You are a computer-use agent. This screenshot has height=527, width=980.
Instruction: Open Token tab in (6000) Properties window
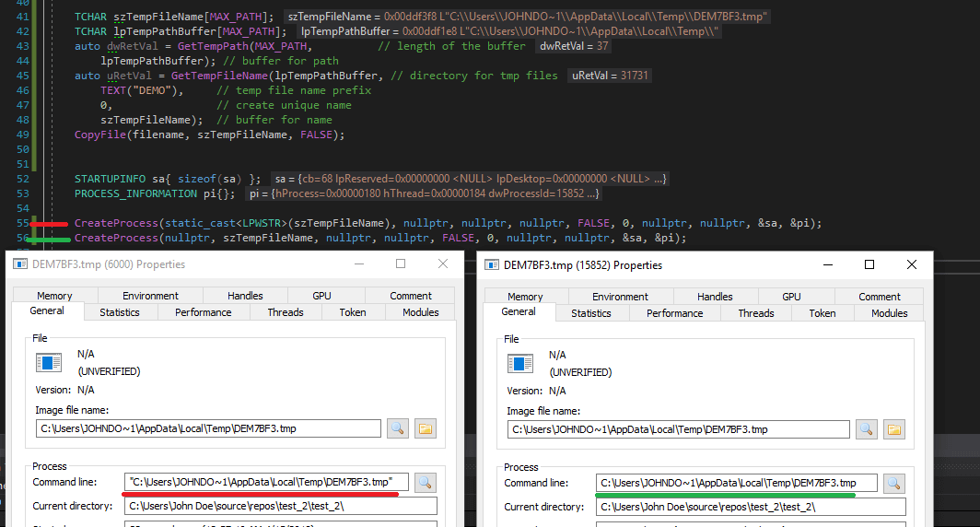(353, 312)
